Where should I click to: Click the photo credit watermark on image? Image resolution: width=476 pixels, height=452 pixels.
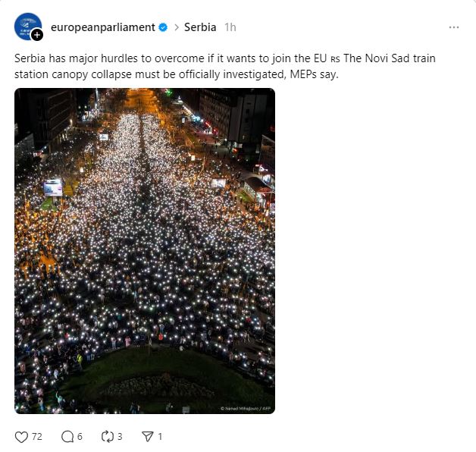246,409
